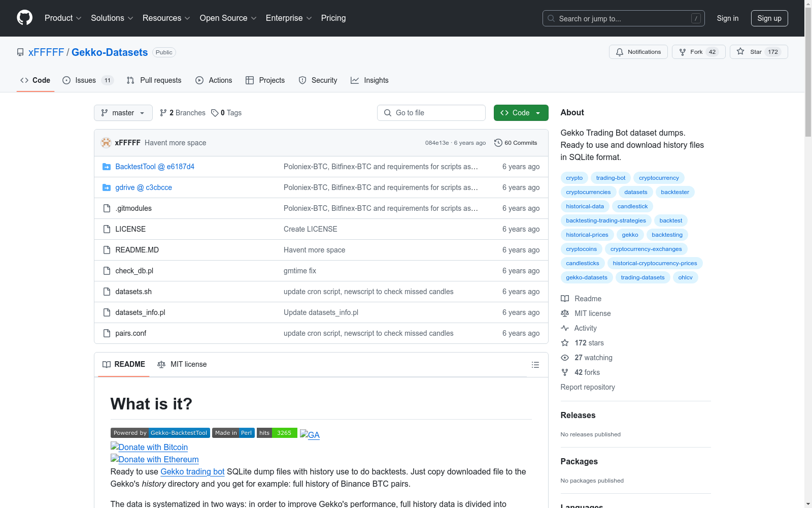
Task: Open the 60 Commits history link
Action: click(516, 143)
